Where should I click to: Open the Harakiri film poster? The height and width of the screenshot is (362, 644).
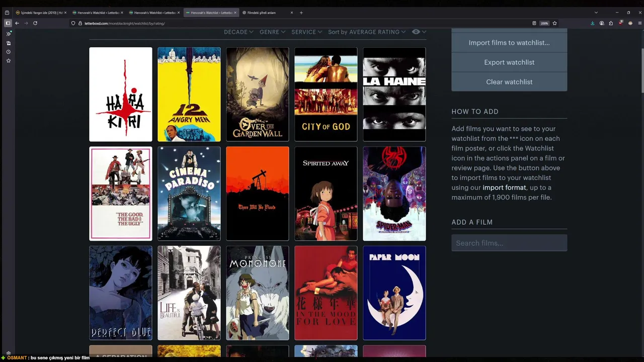[x=121, y=95]
